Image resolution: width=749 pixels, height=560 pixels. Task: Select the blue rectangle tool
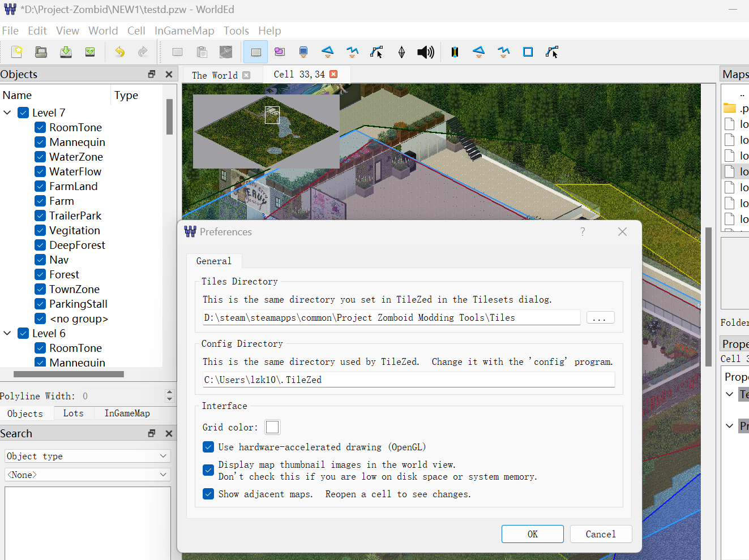pyautogui.click(x=528, y=52)
